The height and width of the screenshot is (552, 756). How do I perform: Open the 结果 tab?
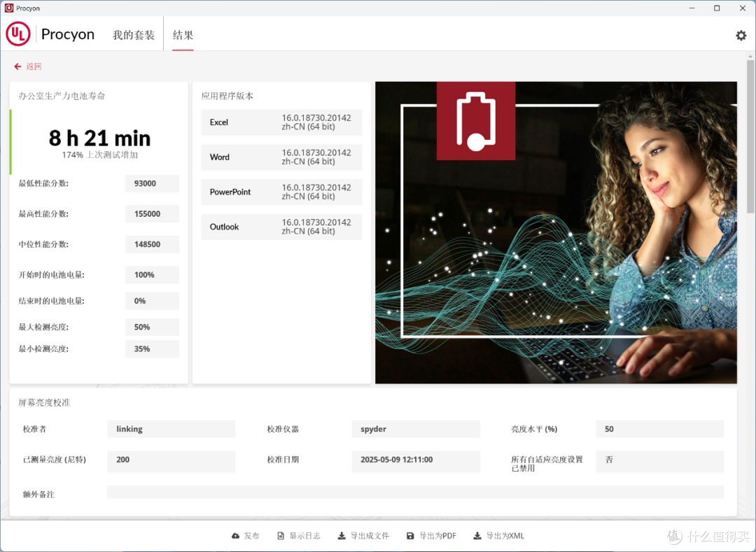pos(183,35)
